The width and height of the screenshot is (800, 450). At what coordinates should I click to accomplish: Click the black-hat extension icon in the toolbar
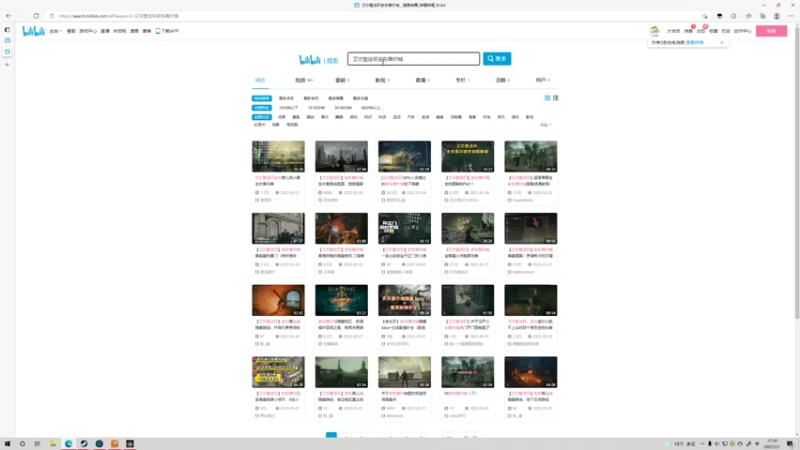pyautogui.click(x=719, y=16)
